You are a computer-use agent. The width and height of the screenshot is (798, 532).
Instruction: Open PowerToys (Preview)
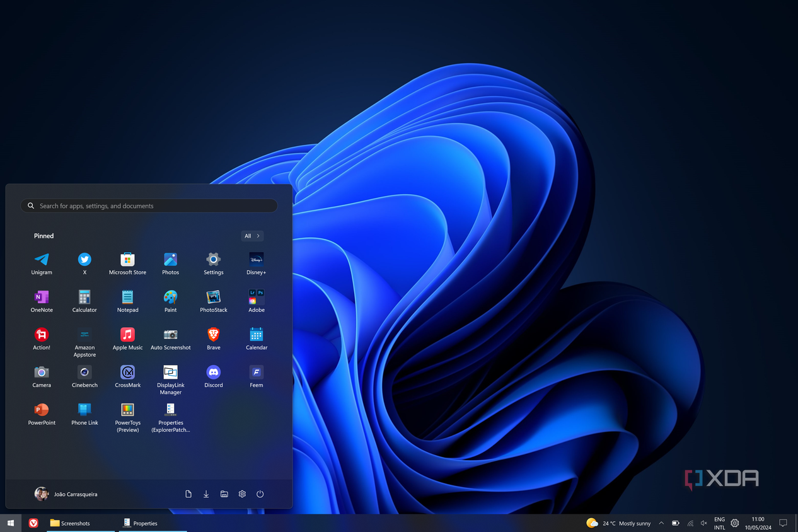127,418
